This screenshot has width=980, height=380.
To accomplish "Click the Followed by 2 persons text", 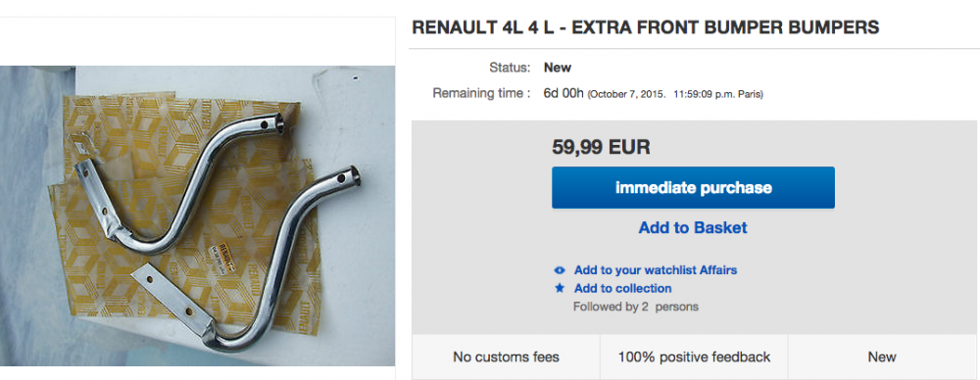I will pos(636,307).
